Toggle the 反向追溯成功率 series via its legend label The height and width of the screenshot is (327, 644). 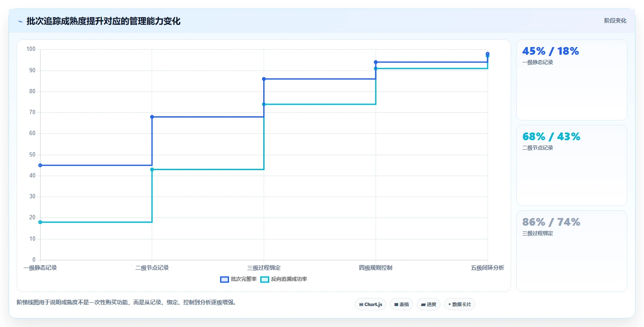point(289,279)
